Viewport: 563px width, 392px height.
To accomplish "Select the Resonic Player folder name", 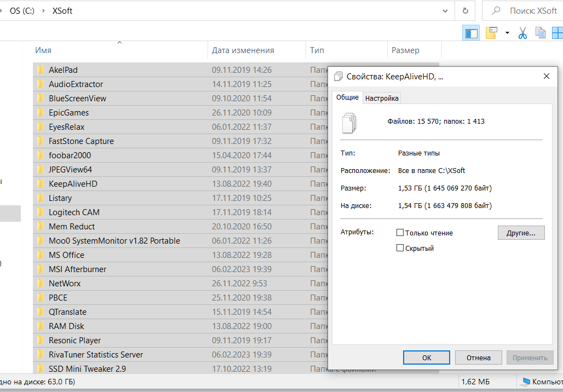I will point(74,341).
